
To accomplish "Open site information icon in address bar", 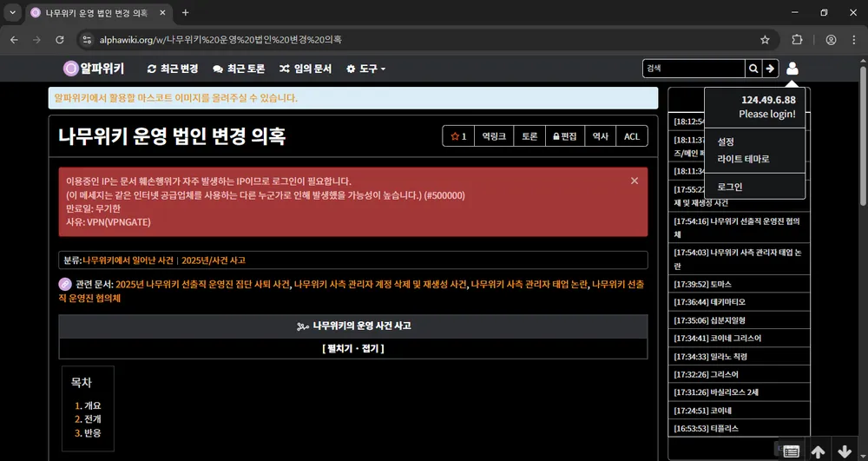I will 86,40.
